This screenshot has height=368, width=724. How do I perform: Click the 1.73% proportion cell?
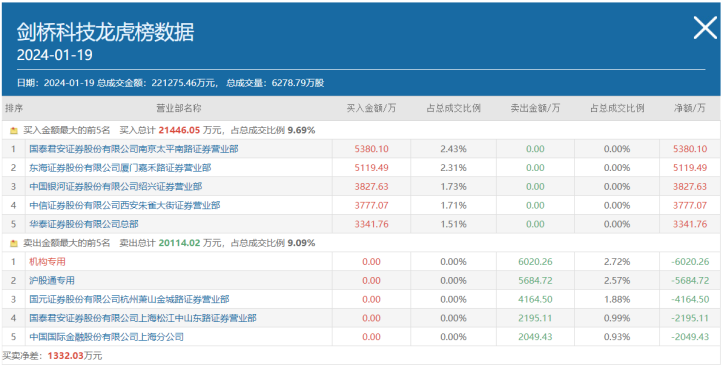pos(453,187)
